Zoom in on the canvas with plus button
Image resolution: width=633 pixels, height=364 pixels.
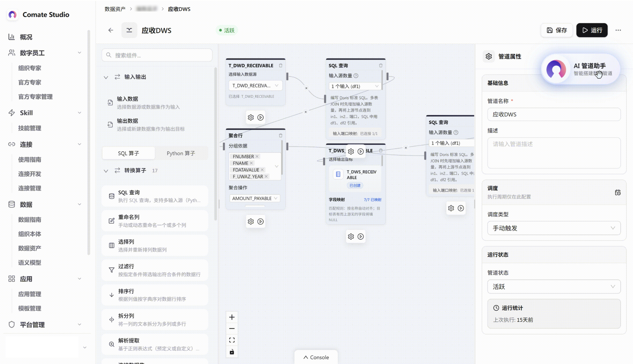[x=232, y=317]
